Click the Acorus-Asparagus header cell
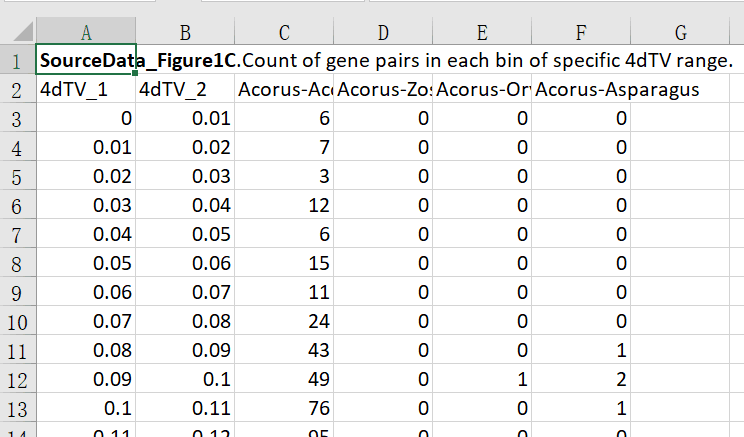Image resolution: width=744 pixels, height=437 pixels. click(581, 89)
